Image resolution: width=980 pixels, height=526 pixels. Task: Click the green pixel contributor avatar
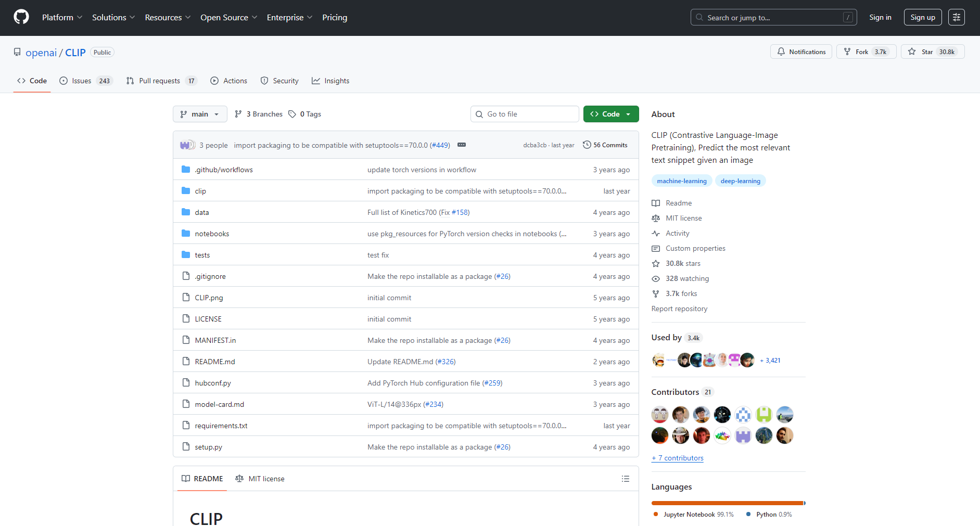click(764, 415)
